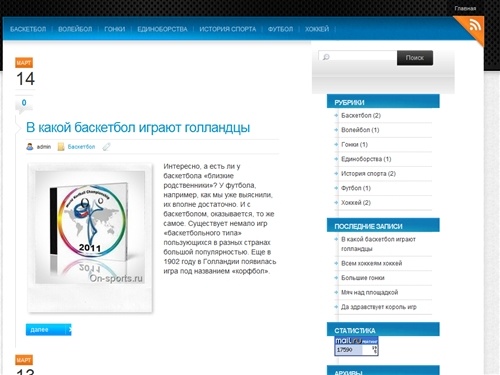Select Единоборства (1) in Рубрики

point(366,159)
